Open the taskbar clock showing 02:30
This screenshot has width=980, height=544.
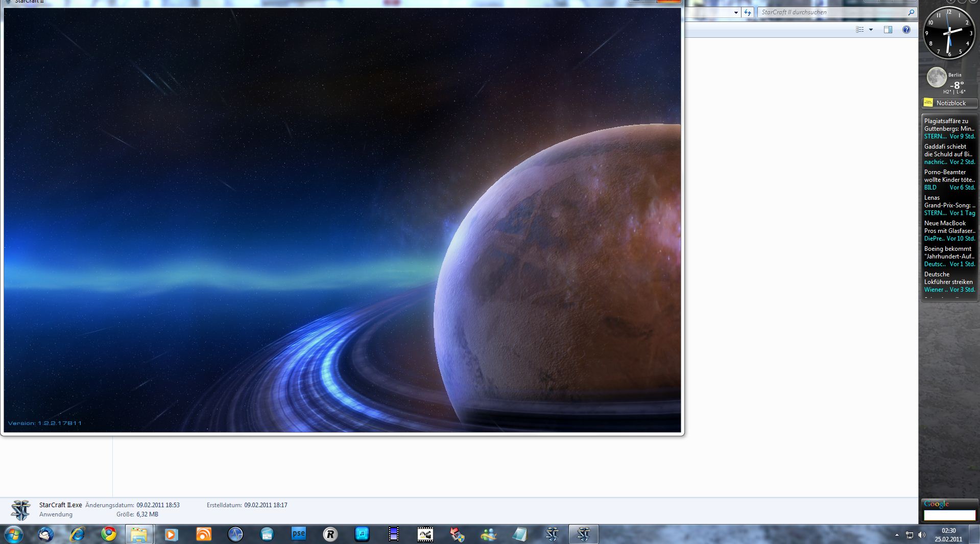[948, 534]
